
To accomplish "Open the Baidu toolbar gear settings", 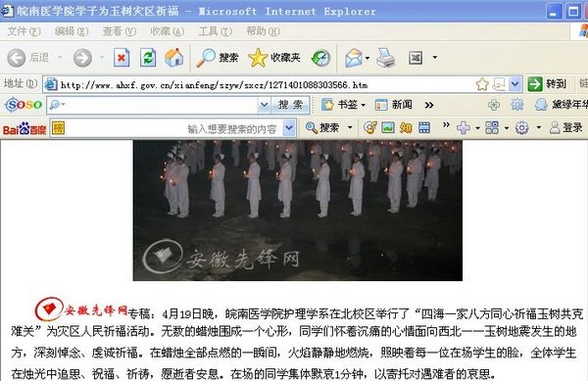I will click(x=521, y=127).
